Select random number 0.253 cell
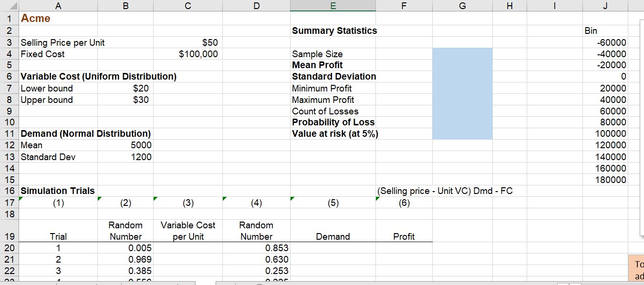 (x=256, y=271)
